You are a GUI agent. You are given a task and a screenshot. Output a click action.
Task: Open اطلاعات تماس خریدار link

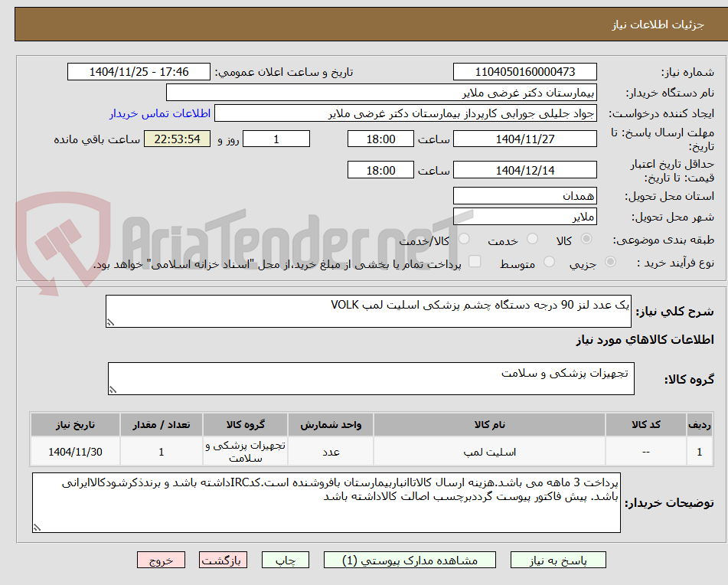coord(160,113)
